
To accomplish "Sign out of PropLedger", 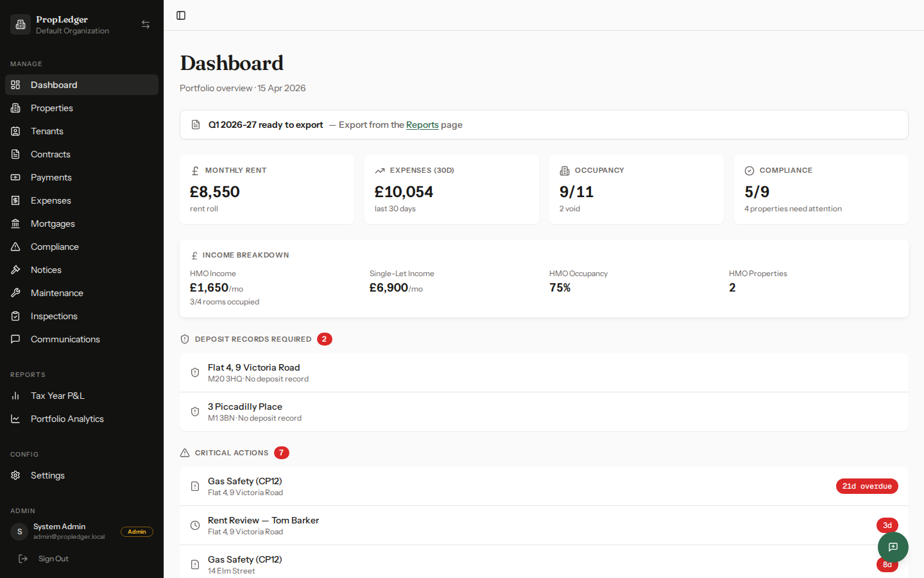I will [x=53, y=558].
